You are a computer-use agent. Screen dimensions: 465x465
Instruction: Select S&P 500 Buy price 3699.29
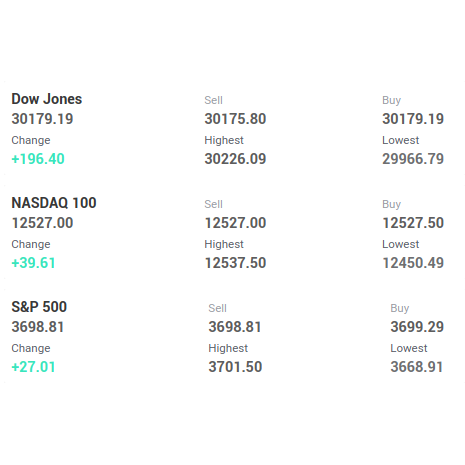tap(417, 327)
